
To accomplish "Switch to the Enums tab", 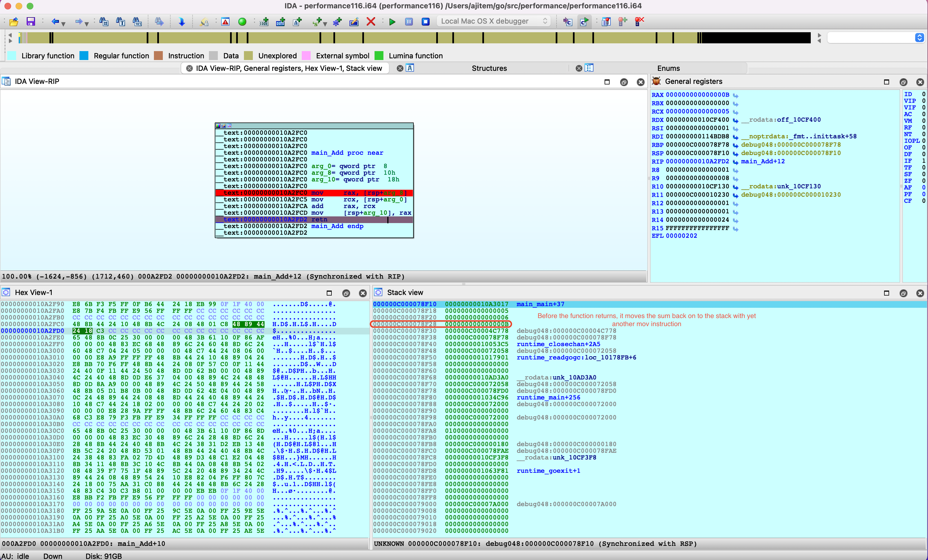I will [668, 68].
